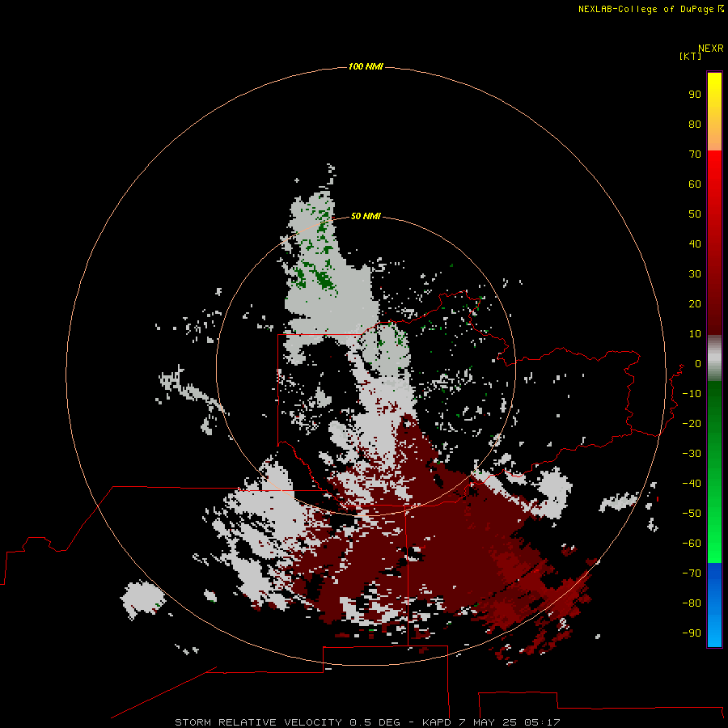Click the yellow segment of the color bar
The height and width of the screenshot is (728, 728).
(x=714, y=112)
